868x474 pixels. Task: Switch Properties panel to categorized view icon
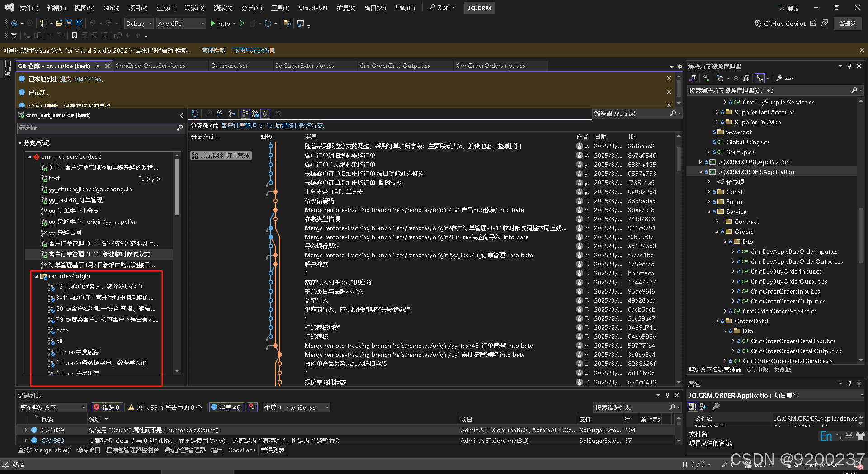tap(693, 407)
